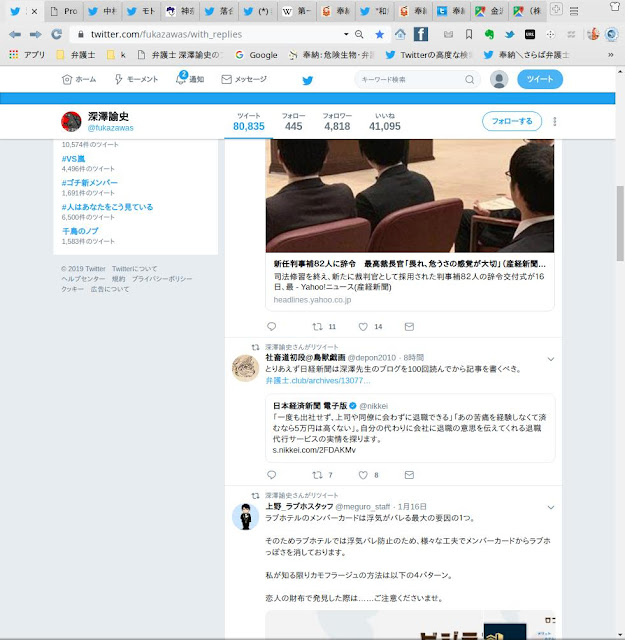Select Following tab showing 445

294,122
